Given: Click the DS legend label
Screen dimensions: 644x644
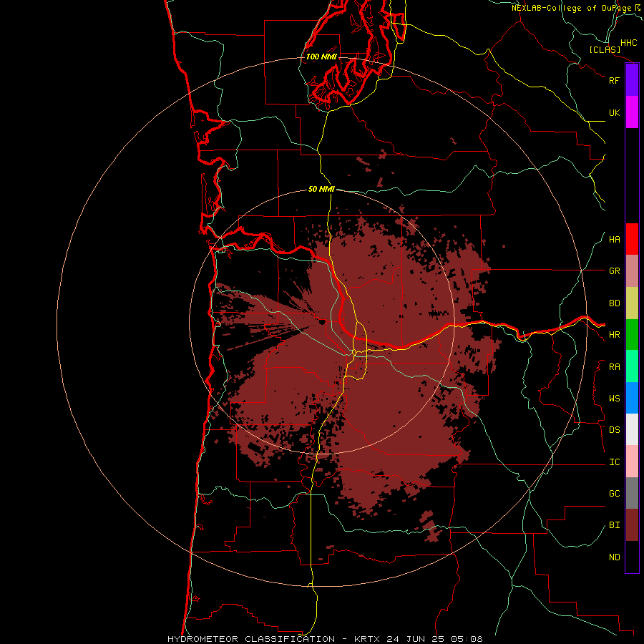Looking at the screenshot, I should [614, 430].
